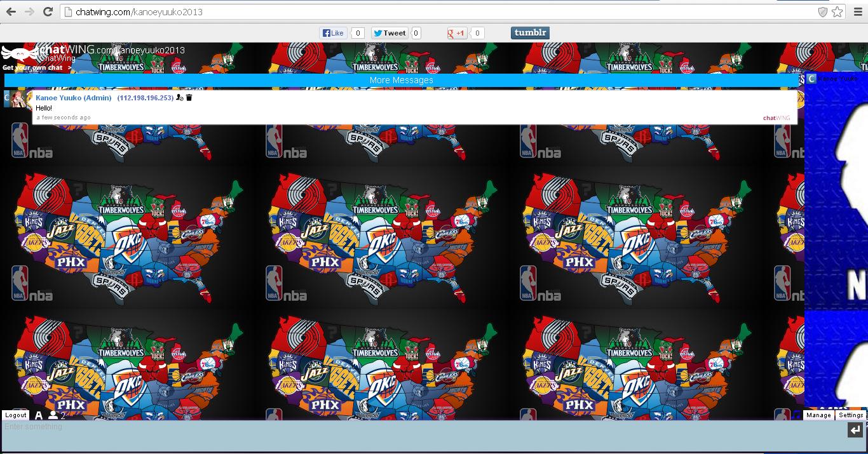The height and width of the screenshot is (454, 868).
Task: Follow the 'Get your own chat' link
Action: (36, 67)
